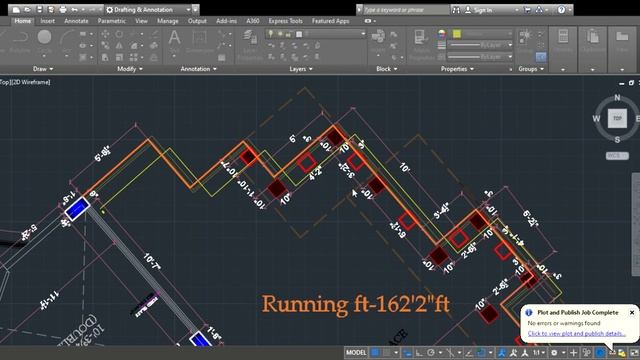Click the Group icon in Groups panel
This screenshot has width=640, height=360.
(525, 39)
